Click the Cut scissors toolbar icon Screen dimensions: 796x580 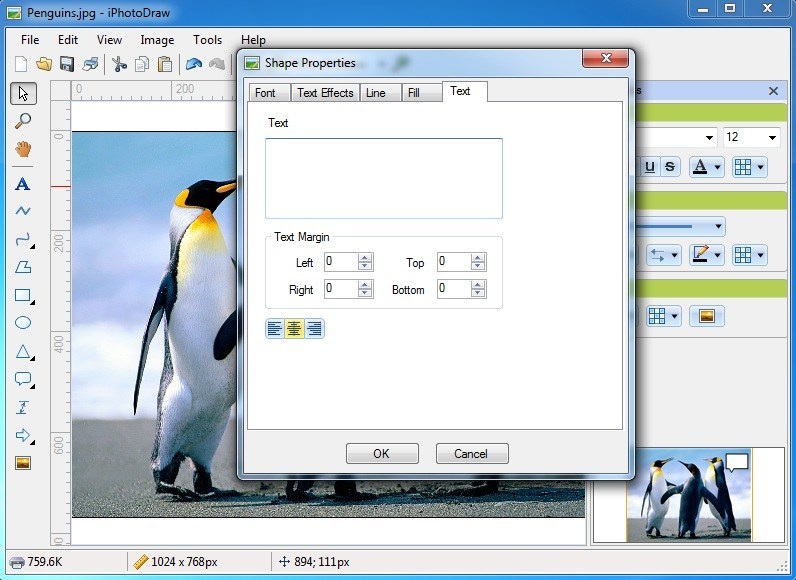click(120, 65)
